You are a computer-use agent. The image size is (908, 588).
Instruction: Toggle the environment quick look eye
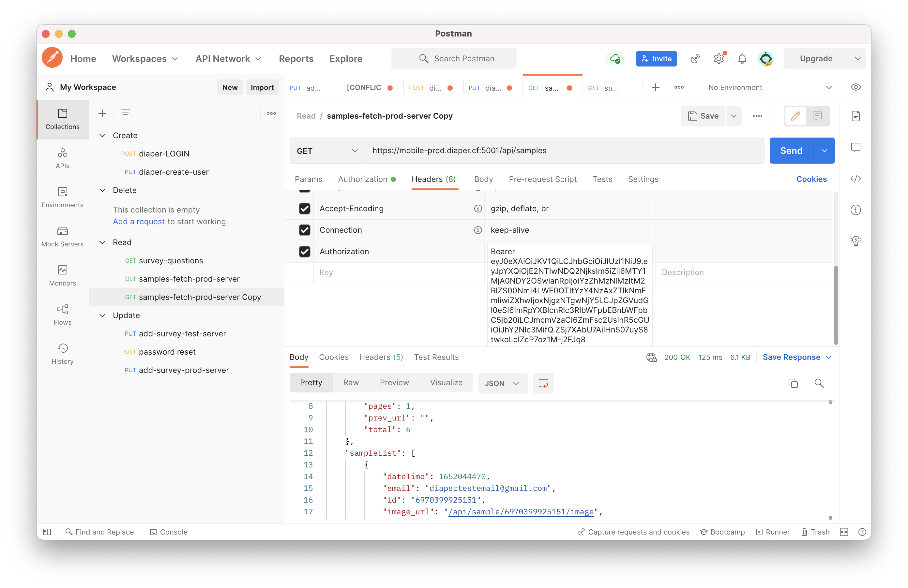point(855,87)
